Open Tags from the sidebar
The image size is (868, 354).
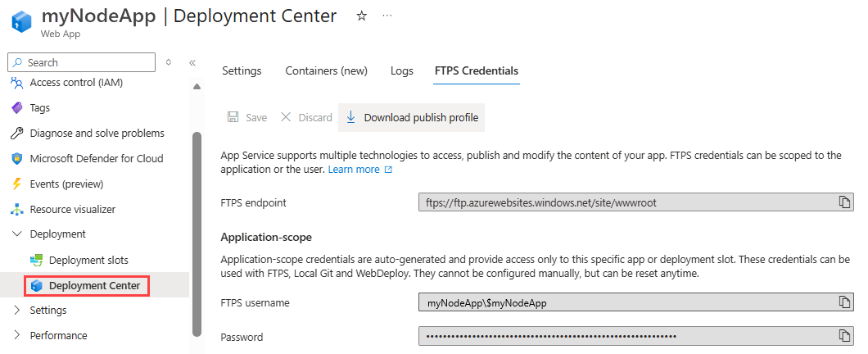pyautogui.click(x=40, y=108)
